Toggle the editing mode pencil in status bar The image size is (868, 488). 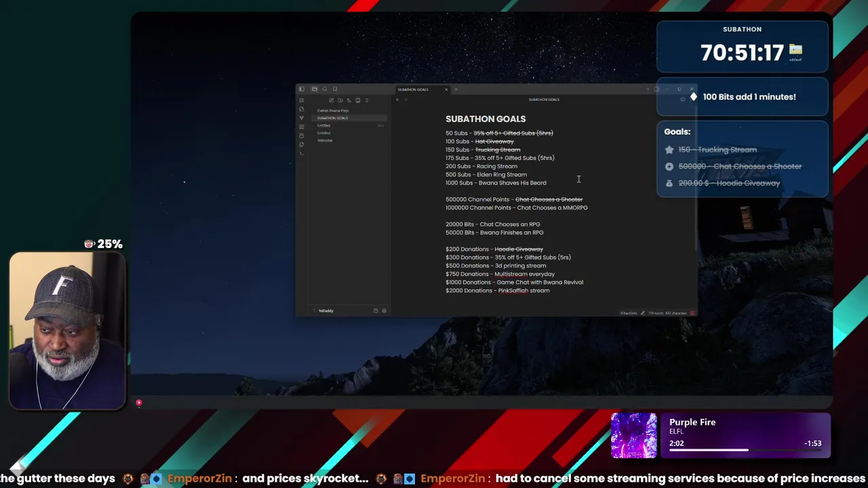click(x=643, y=313)
